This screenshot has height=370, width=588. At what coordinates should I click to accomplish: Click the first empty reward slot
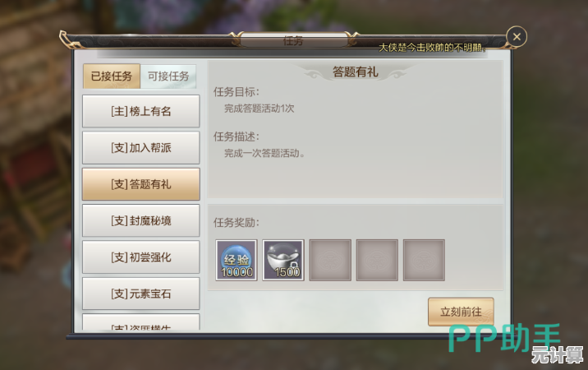point(330,260)
